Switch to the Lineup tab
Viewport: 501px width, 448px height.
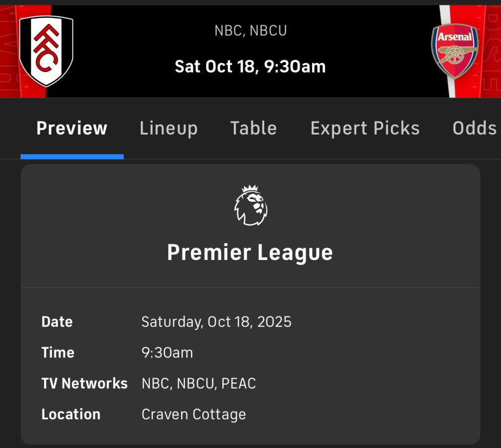pos(168,128)
